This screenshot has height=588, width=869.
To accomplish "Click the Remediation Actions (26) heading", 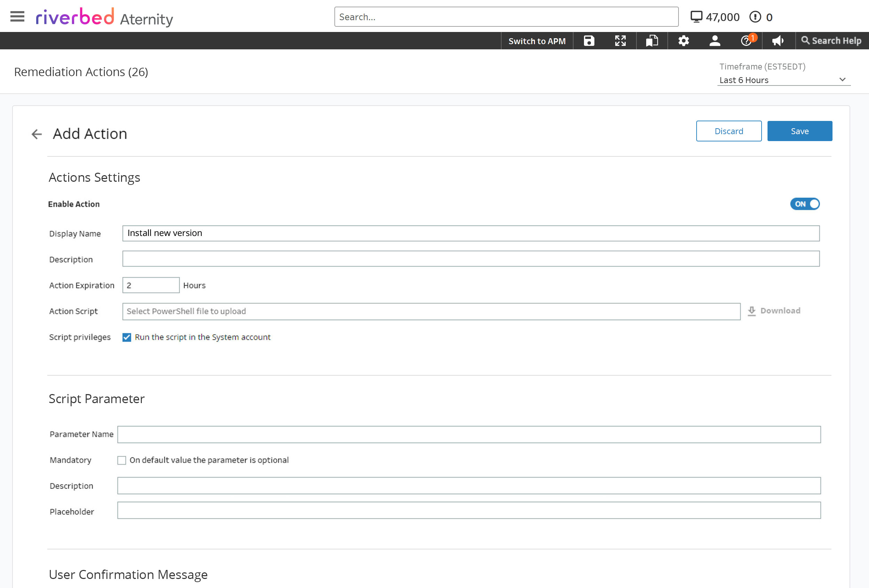I will (81, 72).
